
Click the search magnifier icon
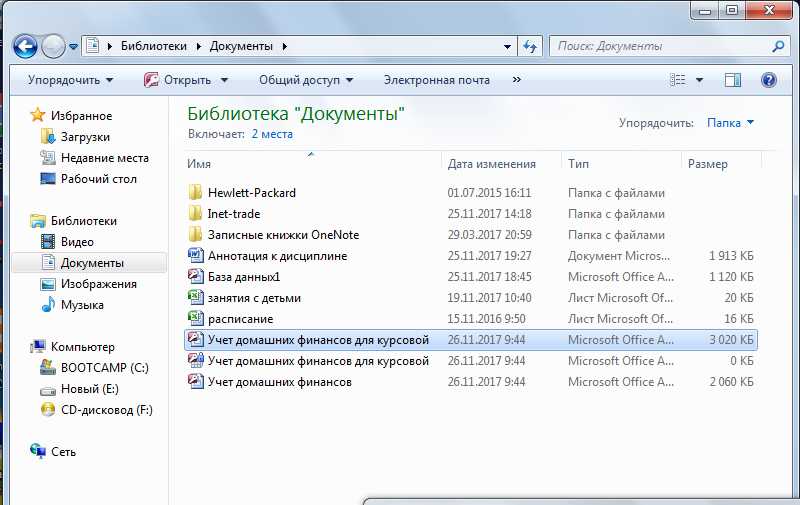(x=779, y=46)
